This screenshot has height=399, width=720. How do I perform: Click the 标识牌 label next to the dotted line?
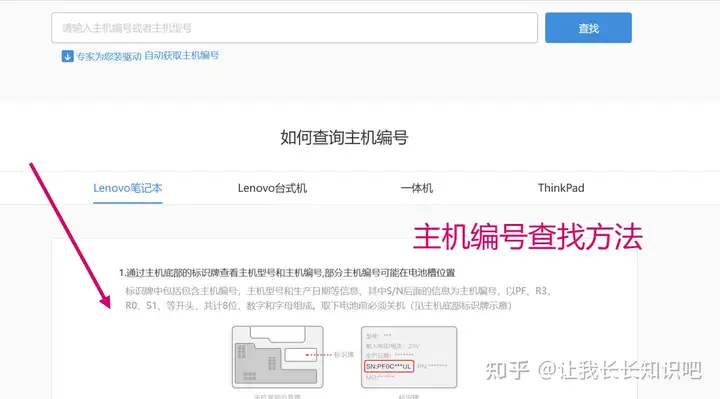(x=344, y=354)
